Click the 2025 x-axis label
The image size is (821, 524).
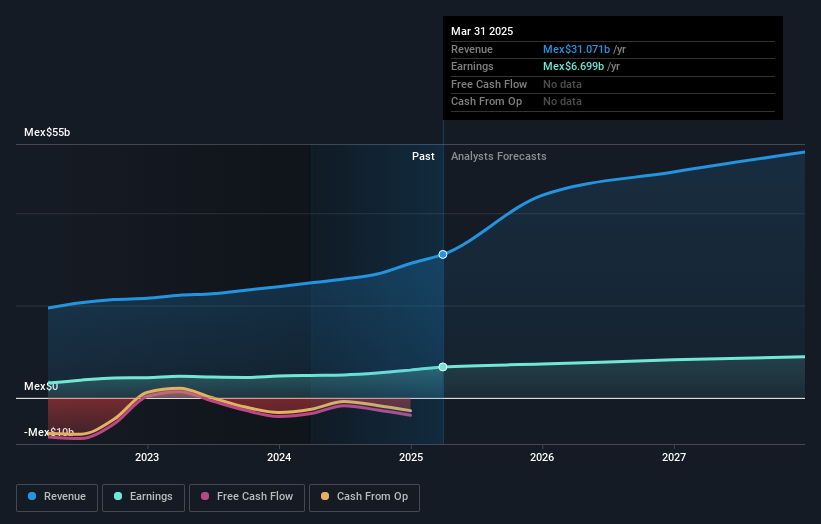click(411, 458)
